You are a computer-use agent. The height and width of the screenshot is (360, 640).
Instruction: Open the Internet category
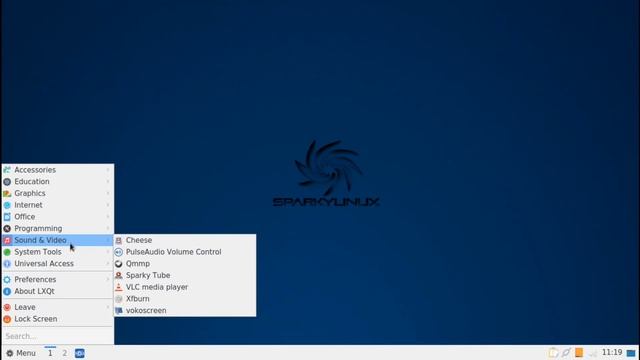point(58,205)
